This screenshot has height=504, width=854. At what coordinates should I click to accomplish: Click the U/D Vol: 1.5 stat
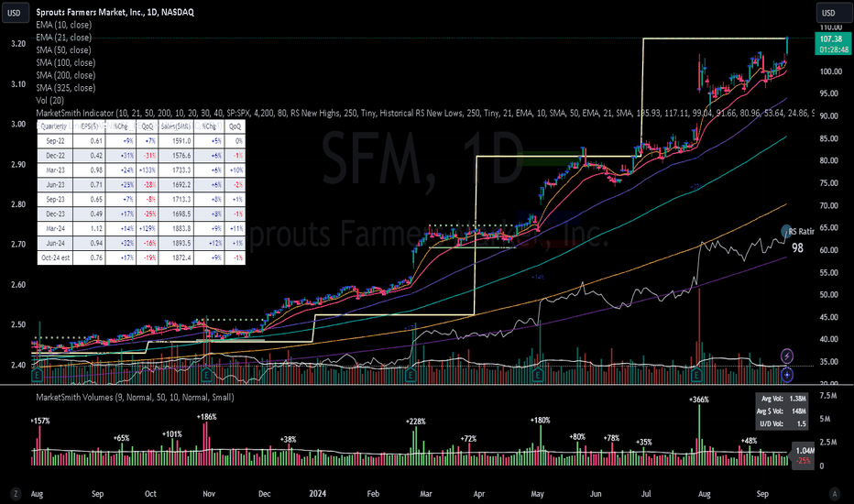[x=783, y=423]
